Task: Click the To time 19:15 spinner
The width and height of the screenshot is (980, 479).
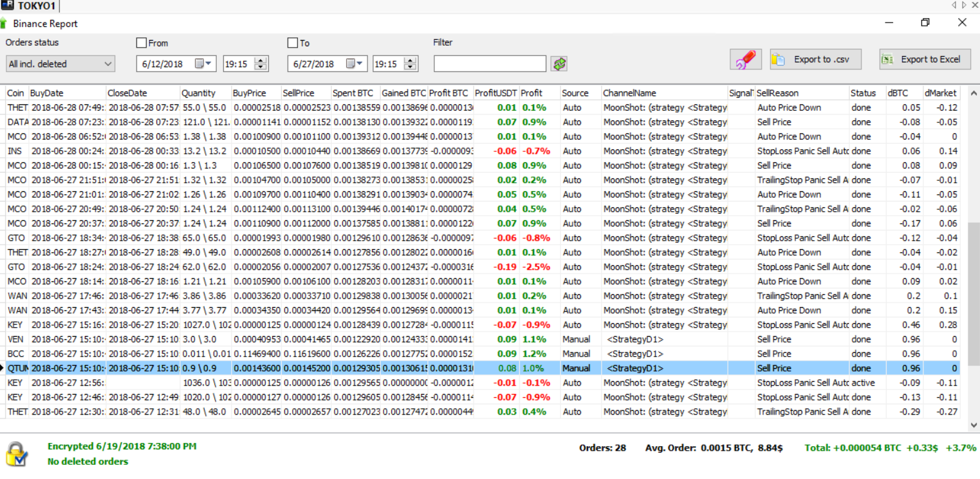Action: (411, 64)
